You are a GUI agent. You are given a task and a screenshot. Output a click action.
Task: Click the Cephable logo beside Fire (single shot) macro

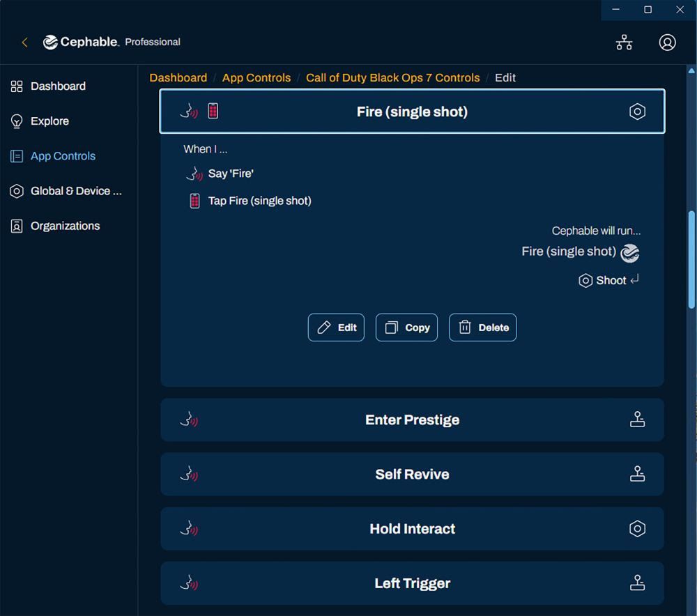[629, 253]
